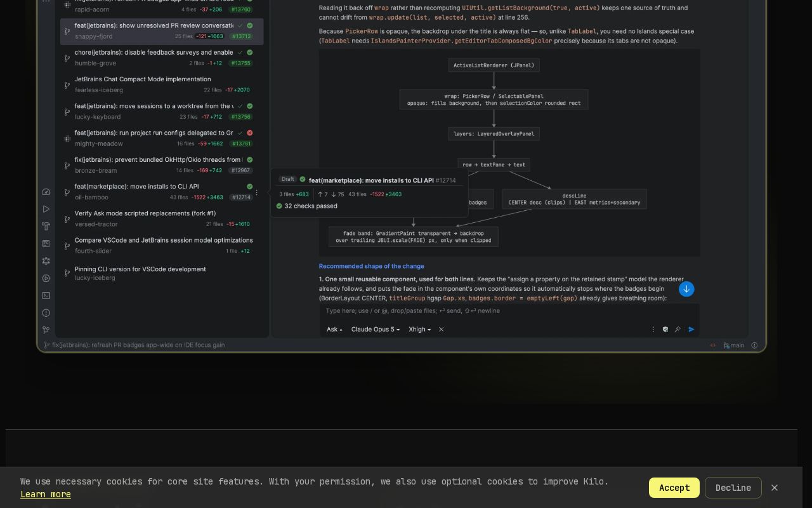Image resolution: width=812 pixels, height=508 pixels.
Task: Click the failed red status icon on mighty-meadow
Action: point(250,133)
